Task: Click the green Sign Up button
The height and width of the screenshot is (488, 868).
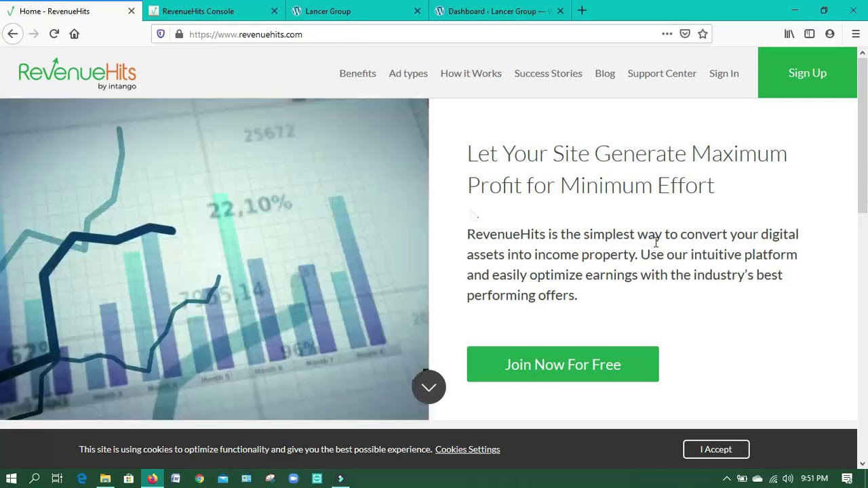Action: pyautogui.click(x=807, y=73)
